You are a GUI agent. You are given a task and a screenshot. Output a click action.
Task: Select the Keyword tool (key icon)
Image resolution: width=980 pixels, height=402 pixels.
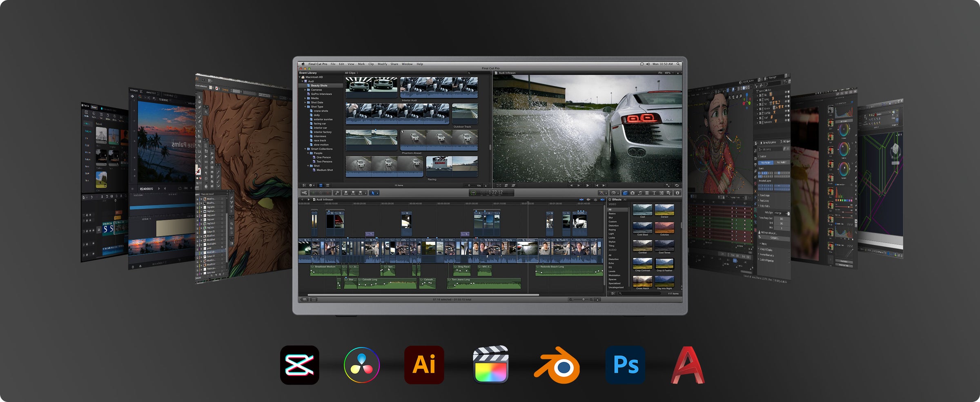click(x=337, y=193)
